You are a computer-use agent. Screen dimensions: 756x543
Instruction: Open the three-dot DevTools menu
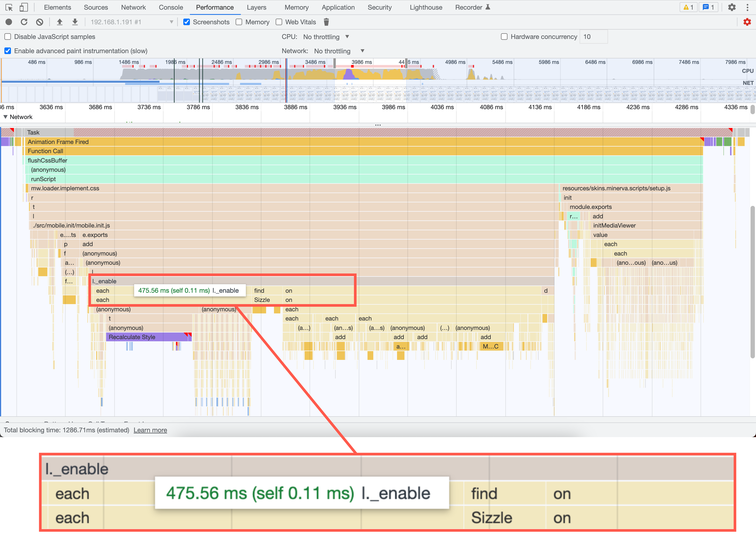pyautogui.click(x=747, y=7)
